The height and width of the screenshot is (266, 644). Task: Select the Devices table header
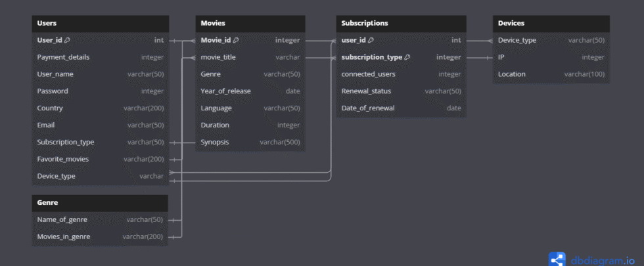tap(551, 23)
